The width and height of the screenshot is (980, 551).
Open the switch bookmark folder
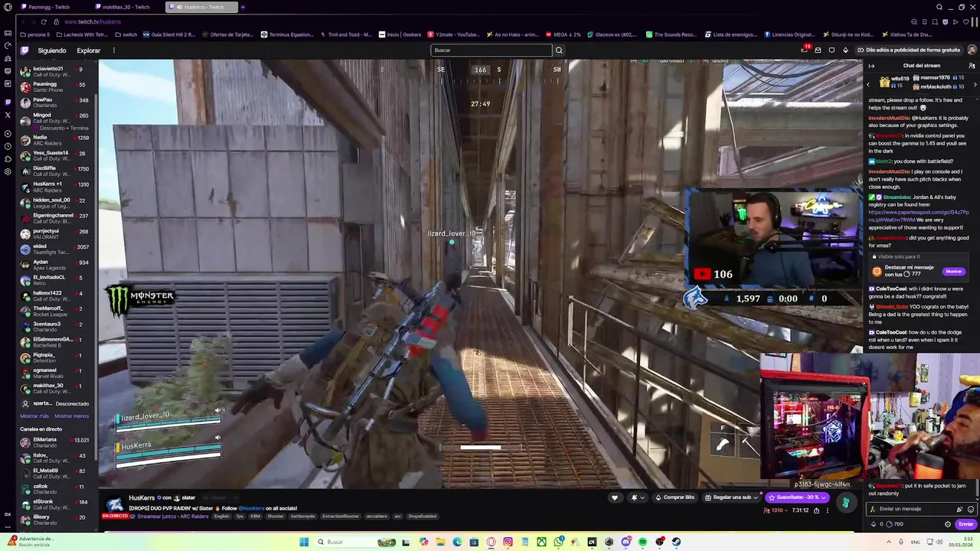coord(126,34)
